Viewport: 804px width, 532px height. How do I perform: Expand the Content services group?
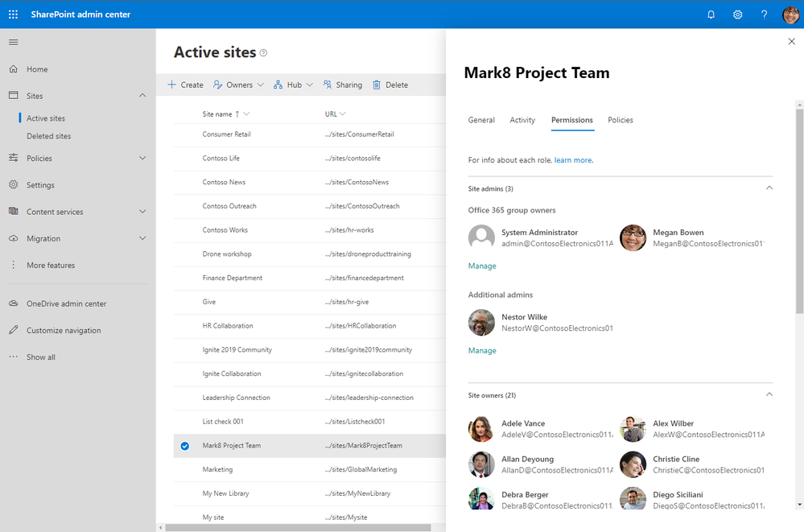(x=142, y=212)
